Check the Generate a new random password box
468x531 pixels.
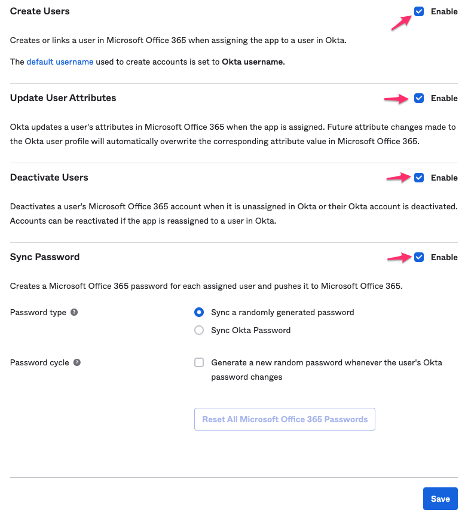pyautogui.click(x=199, y=362)
